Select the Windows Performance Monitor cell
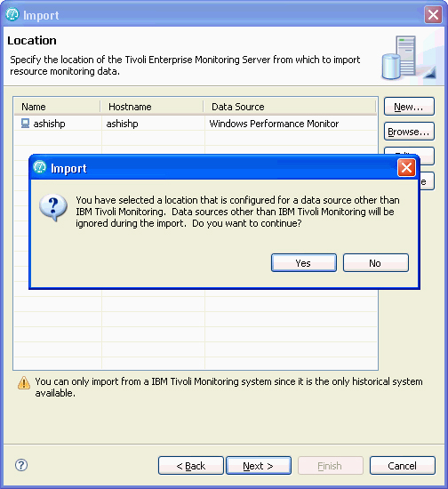This screenshot has height=489, width=448. (274, 124)
